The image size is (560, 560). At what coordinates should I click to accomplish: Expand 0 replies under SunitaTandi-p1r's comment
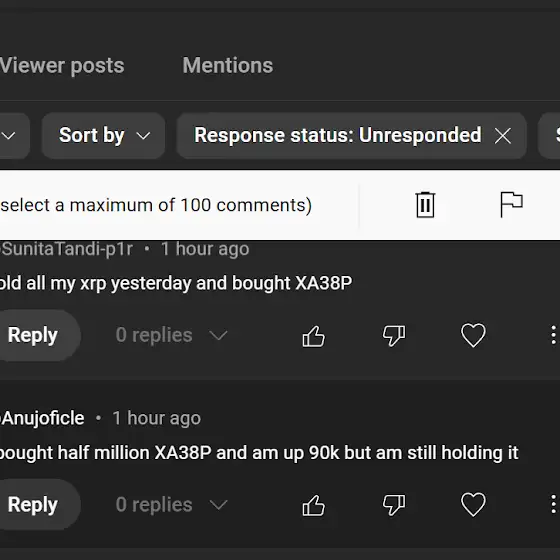[x=171, y=335]
